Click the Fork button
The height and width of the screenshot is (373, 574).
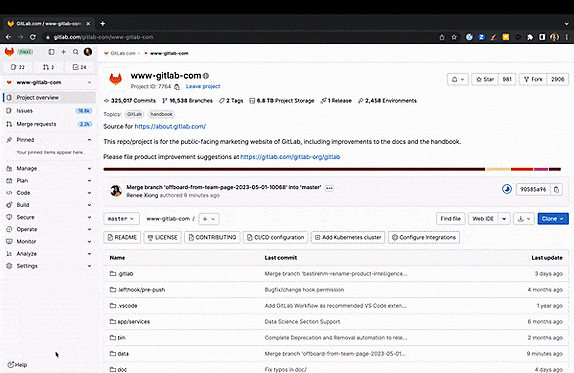click(533, 79)
